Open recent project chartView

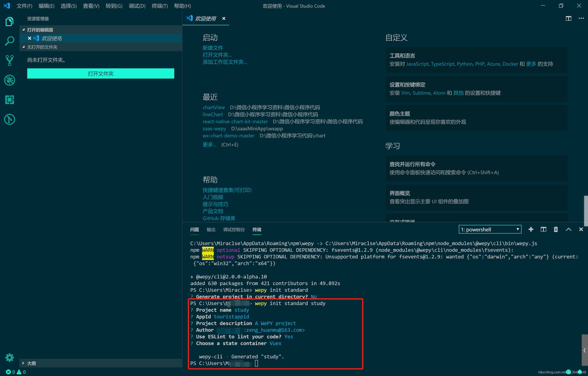click(213, 107)
